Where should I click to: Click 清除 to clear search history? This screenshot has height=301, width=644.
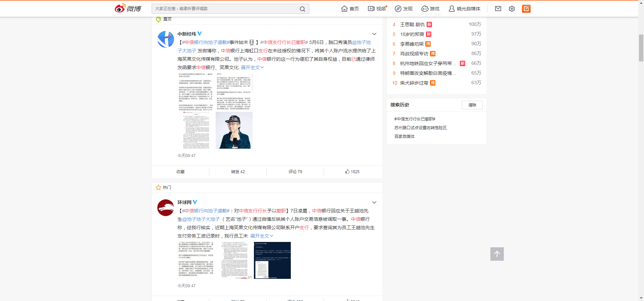(472, 105)
